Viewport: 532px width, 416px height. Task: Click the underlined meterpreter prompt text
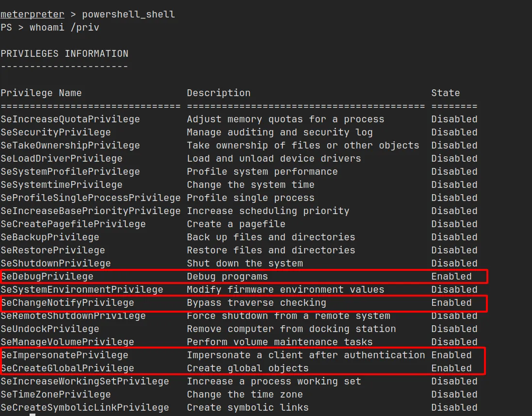point(32,15)
